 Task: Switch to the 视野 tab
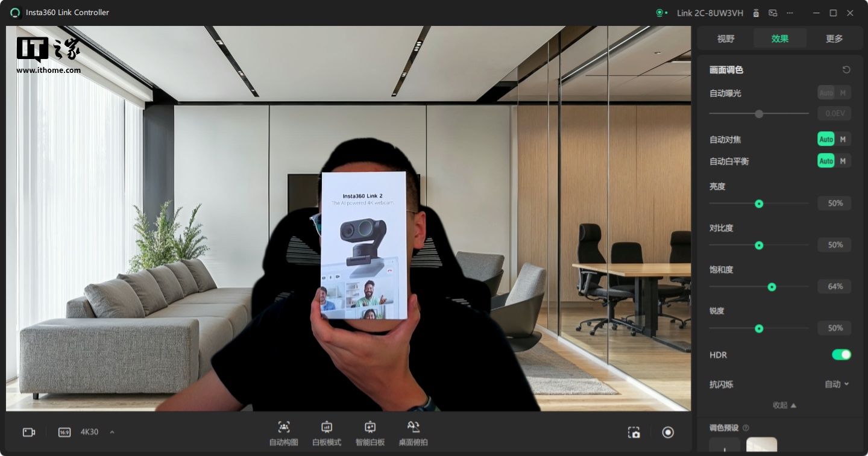point(726,39)
